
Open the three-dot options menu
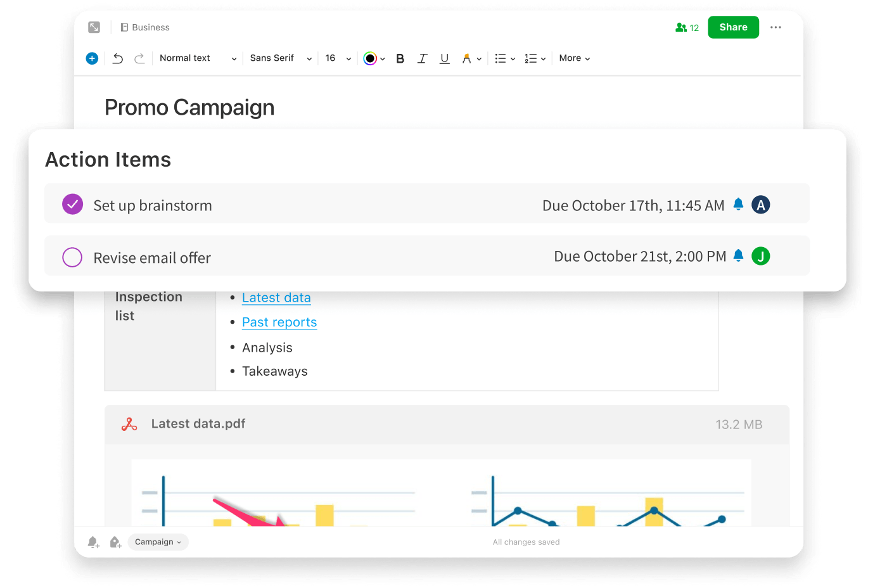click(x=776, y=27)
